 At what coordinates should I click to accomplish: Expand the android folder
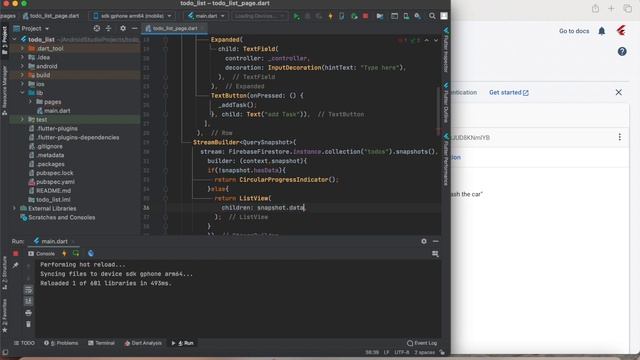pyautogui.click(x=22, y=66)
